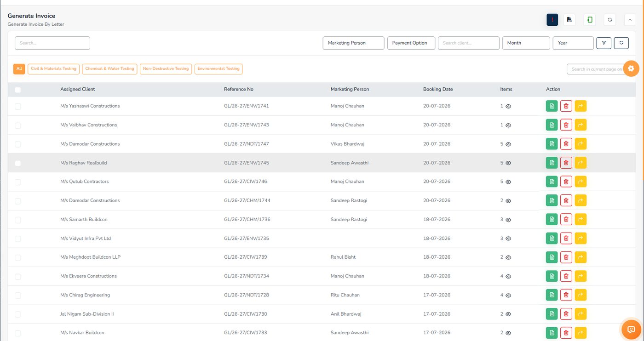Forward GL/26-27/CHM/1744 using yellow arrow icon
The height and width of the screenshot is (341, 644).
click(581, 200)
